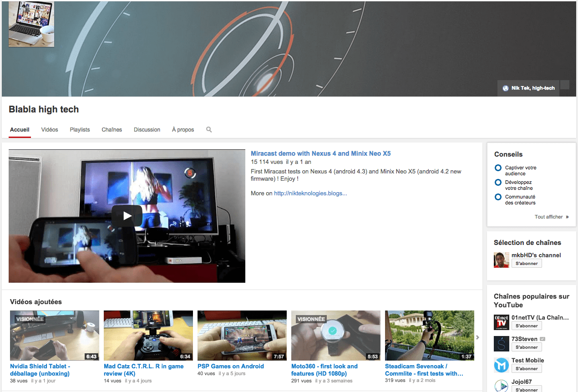Open Test Mobile channel name link

tap(528, 361)
